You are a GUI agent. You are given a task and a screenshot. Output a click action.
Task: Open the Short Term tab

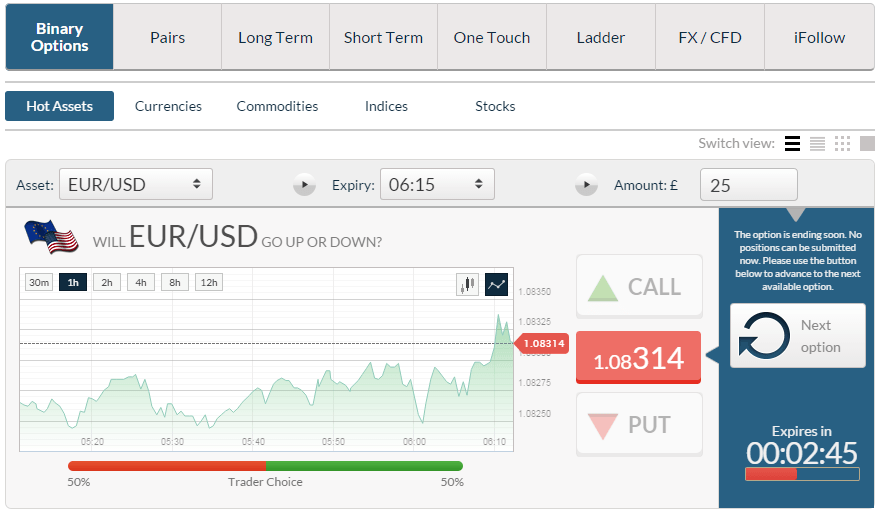[383, 38]
